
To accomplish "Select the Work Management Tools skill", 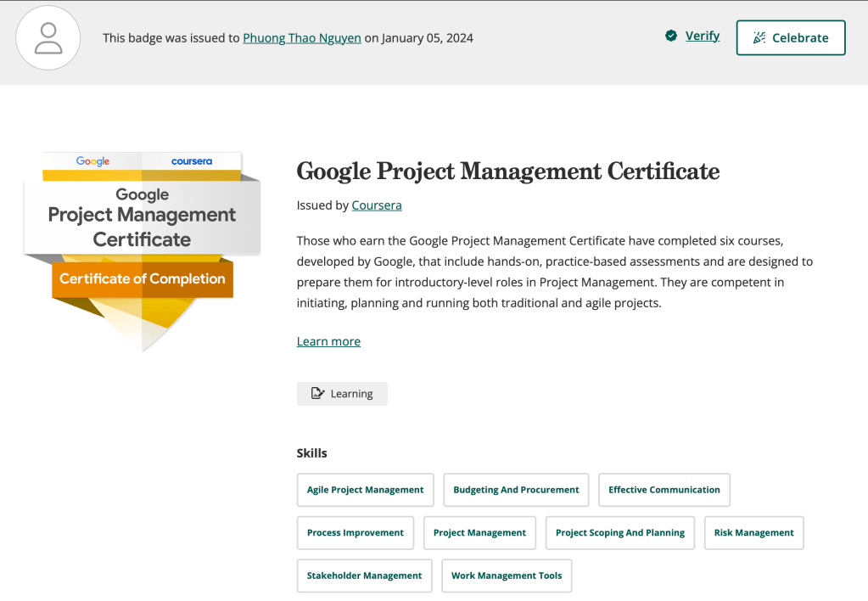I will pyautogui.click(x=507, y=576).
